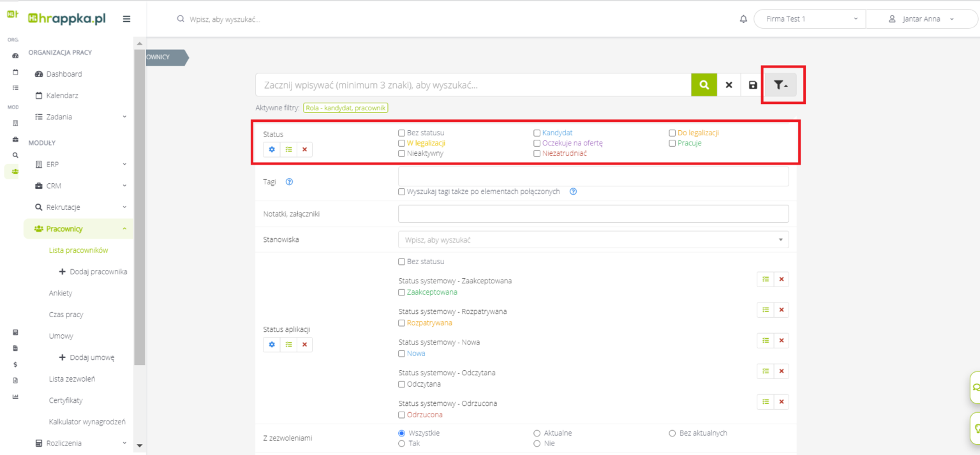Tick the Zaakceptowana application status checkbox
980x455 pixels.
402,292
